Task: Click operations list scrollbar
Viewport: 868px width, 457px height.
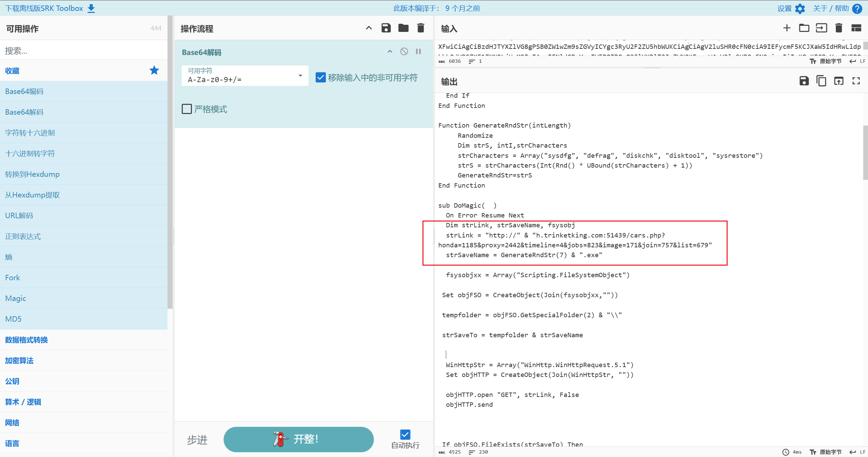Action: pos(170,162)
